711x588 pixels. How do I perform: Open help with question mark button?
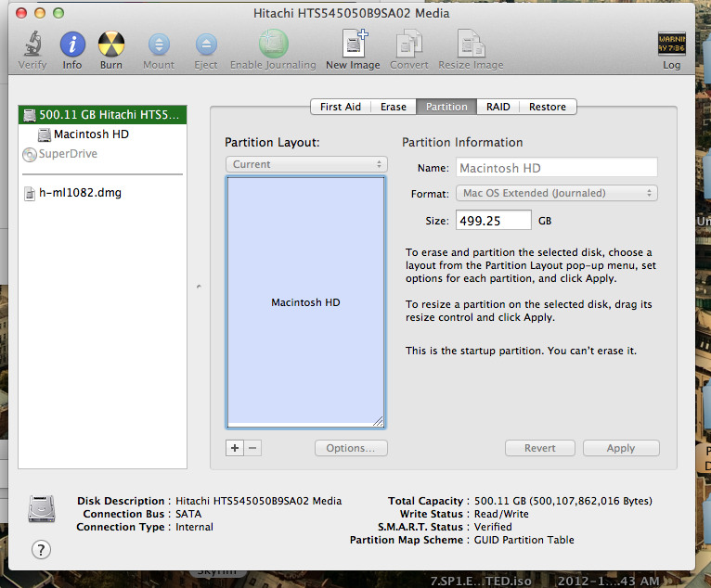point(41,550)
